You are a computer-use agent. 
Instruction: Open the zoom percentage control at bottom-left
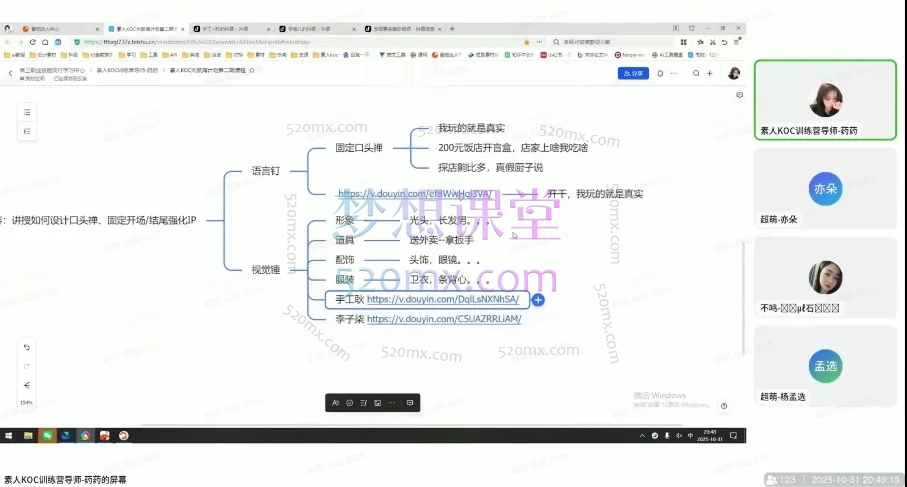click(27, 403)
